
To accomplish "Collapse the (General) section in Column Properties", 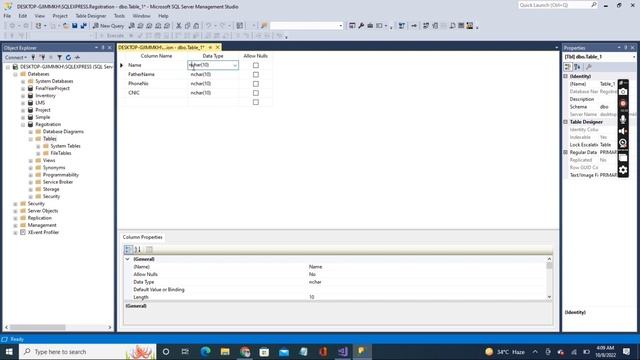I will point(127,259).
